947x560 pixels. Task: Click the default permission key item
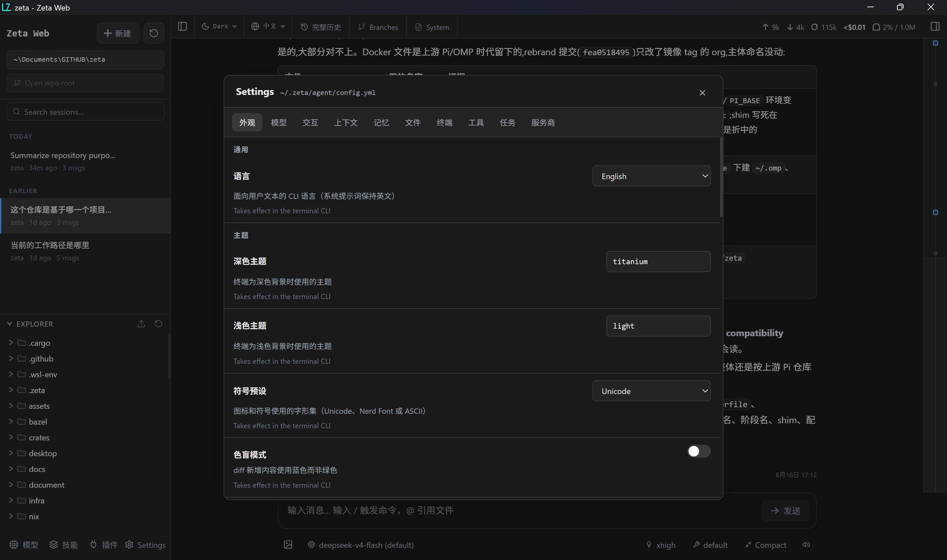710,545
